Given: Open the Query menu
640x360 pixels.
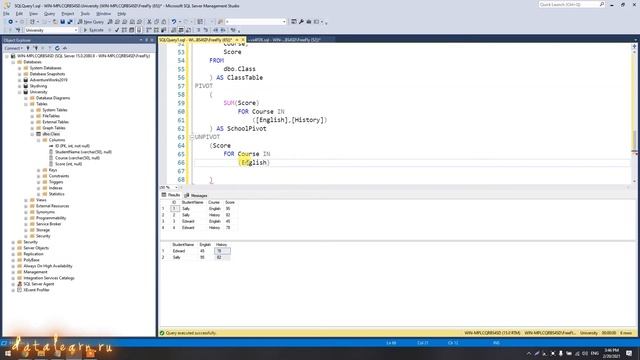Looking at the screenshot, I should click(49, 13).
